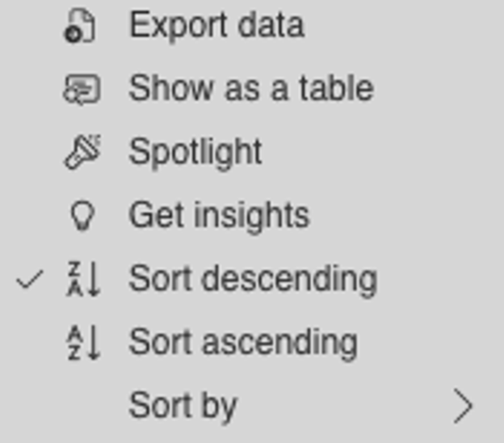Select the Sort descending text label

click(253, 281)
